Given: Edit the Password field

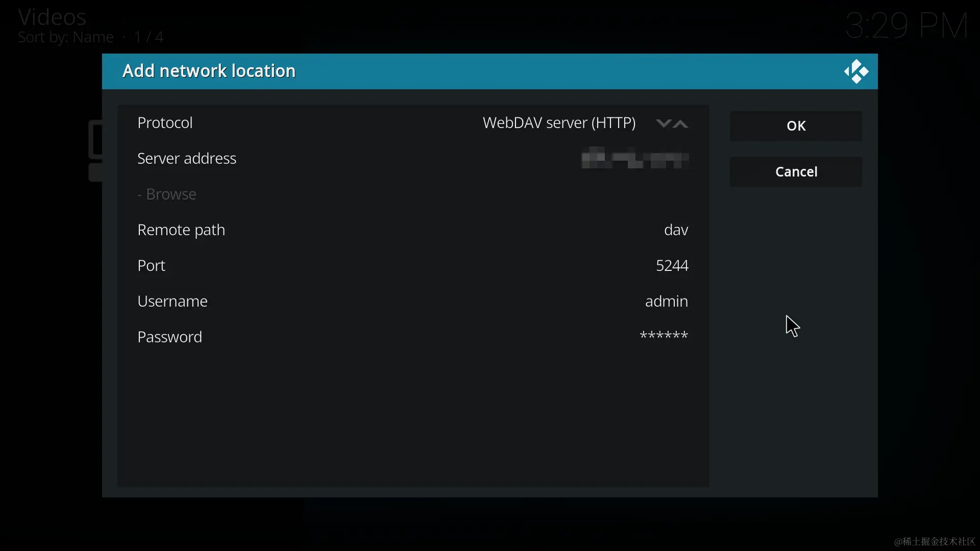Looking at the screenshot, I should 169,337.
